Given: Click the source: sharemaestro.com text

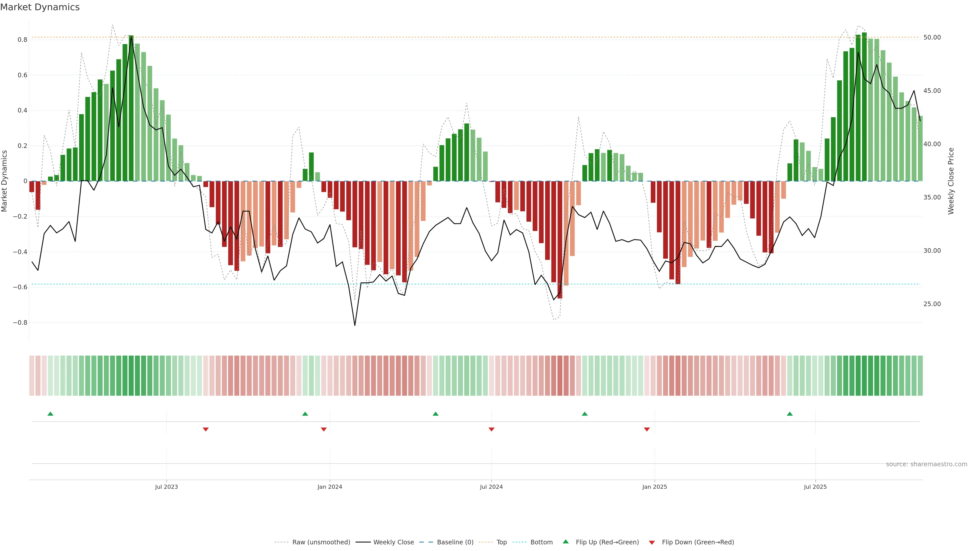Looking at the screenshot, I should tap(926, 464).
